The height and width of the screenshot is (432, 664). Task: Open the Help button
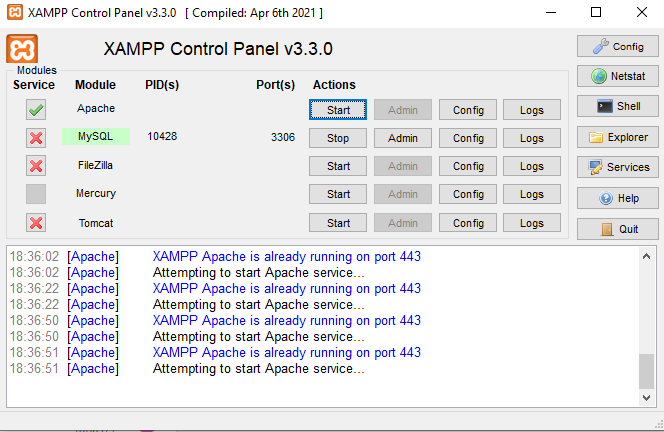(x=617, y=198)
